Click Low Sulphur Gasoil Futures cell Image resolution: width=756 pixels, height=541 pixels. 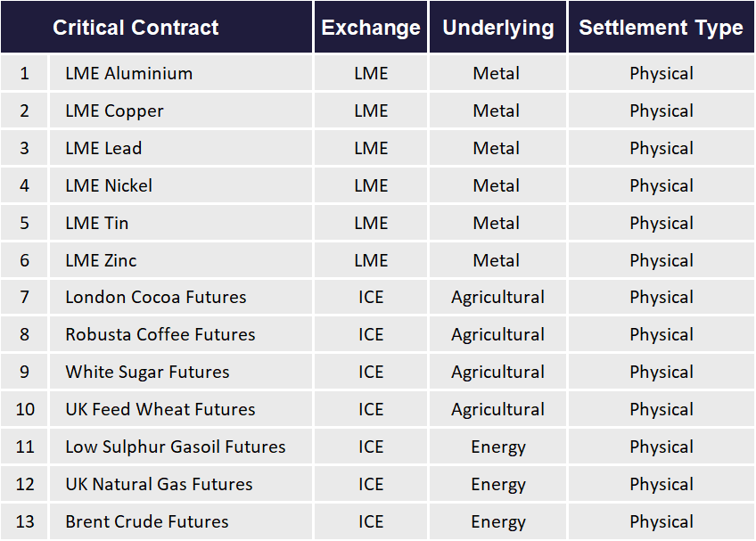tap(181, 447)
